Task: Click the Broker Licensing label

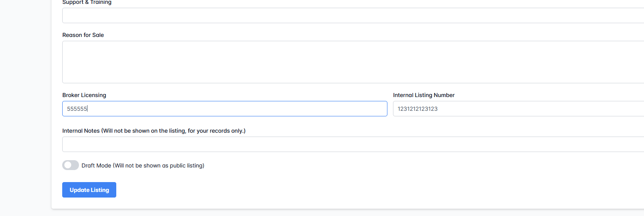Action: click(x=84, y=95)
